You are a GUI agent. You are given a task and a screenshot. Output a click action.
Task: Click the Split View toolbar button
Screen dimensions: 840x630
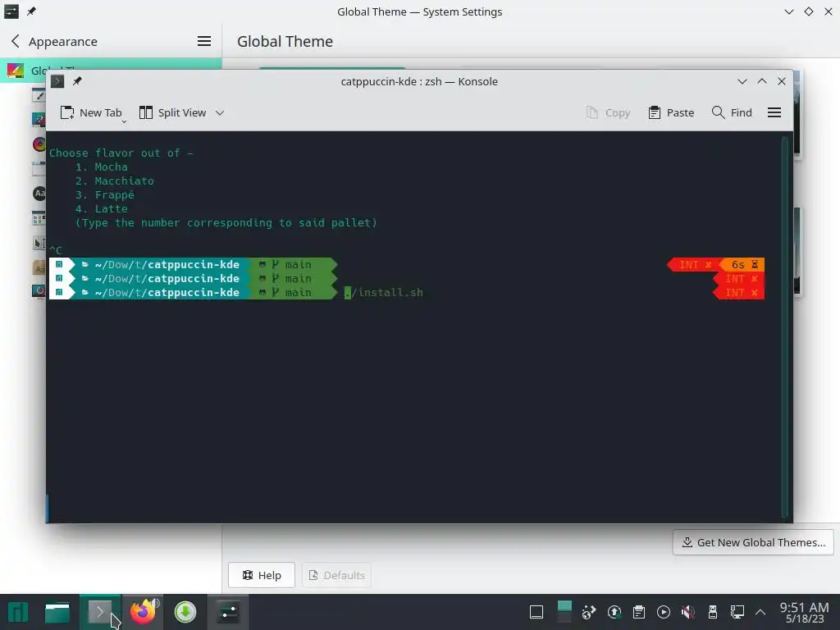coord(172,112)
